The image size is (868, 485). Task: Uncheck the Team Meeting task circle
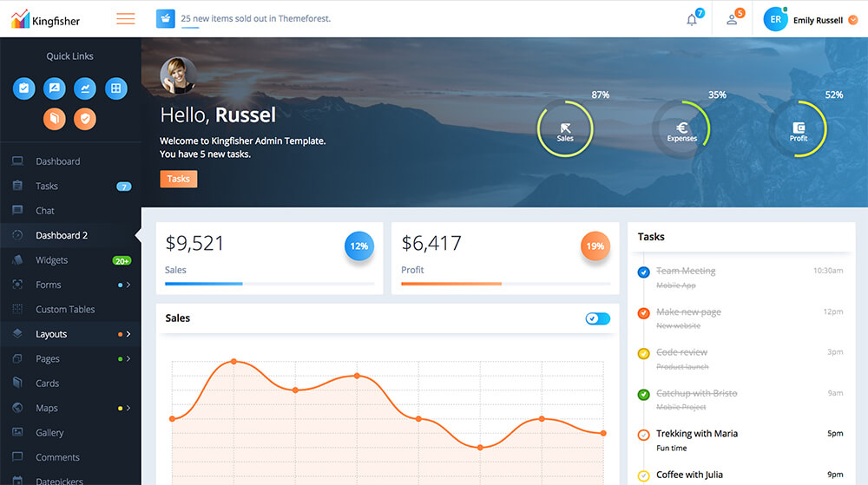[x=643, y=272]
